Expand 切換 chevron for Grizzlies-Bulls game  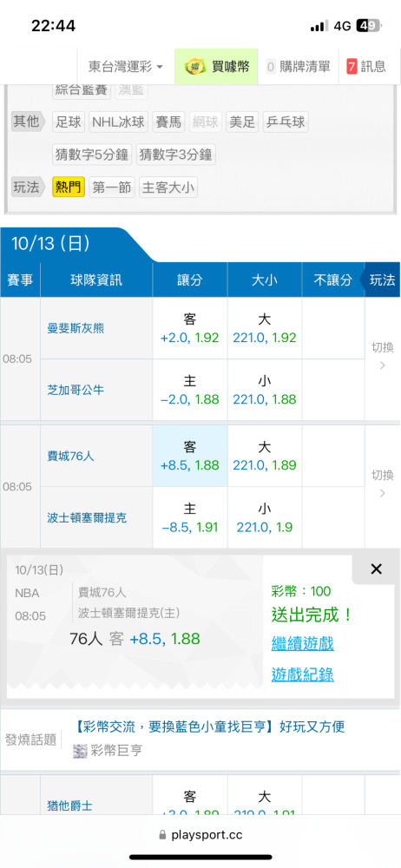tap(382, 356)
